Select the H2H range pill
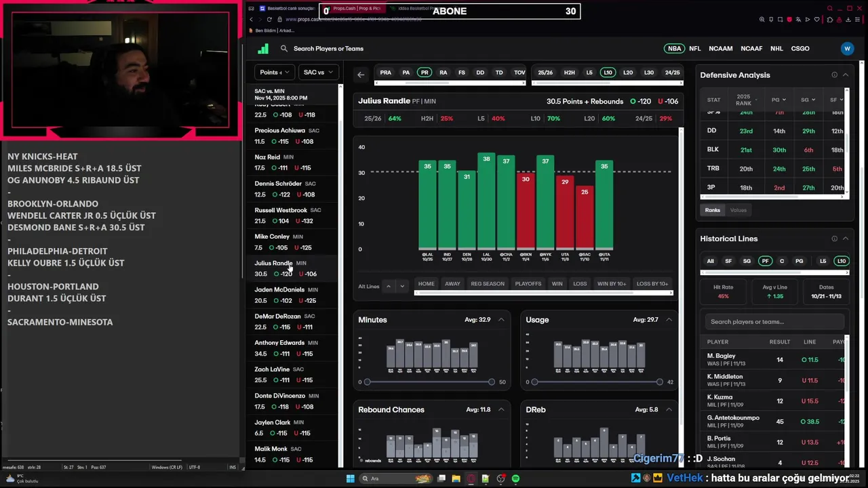Viewport: 868px width, 488px height. pos(570,73)
